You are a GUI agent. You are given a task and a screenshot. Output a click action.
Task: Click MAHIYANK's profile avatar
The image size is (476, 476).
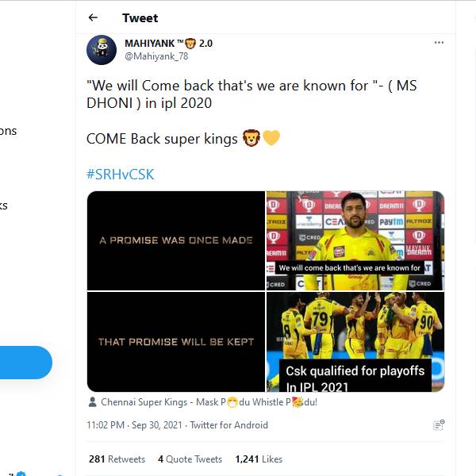tap(102, 50)
